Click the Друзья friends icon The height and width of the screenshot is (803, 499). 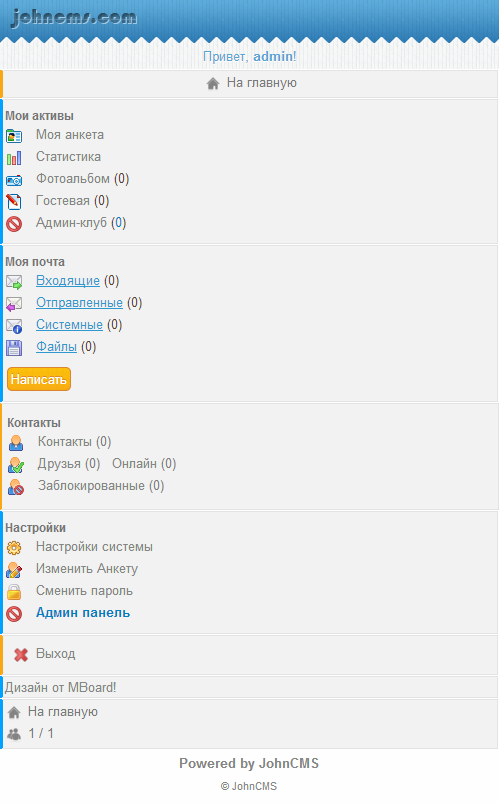pos(16,464)
